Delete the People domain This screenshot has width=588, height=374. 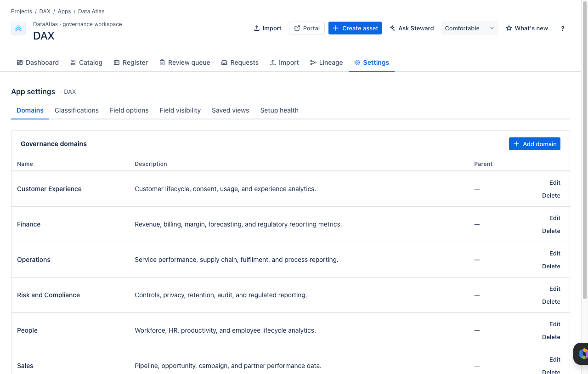pyautogui.click(x=551, y=337)
